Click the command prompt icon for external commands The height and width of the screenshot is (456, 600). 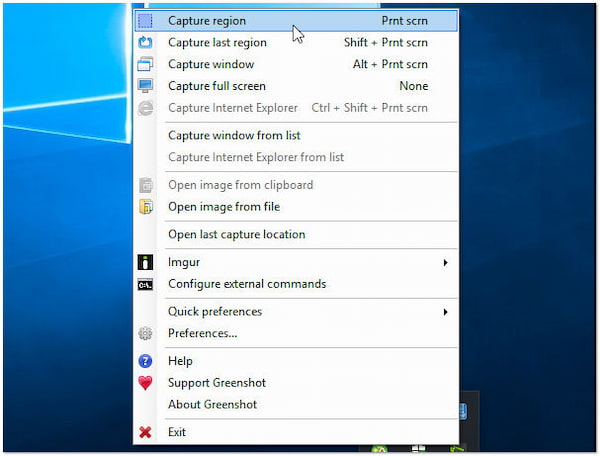pos(145,284)
